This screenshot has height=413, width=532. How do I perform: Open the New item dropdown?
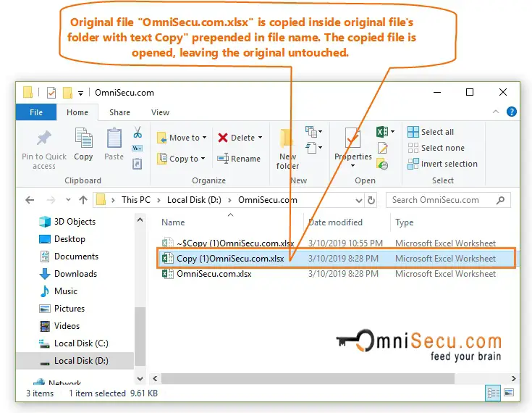pyautogui.click(x=313, y=131)
